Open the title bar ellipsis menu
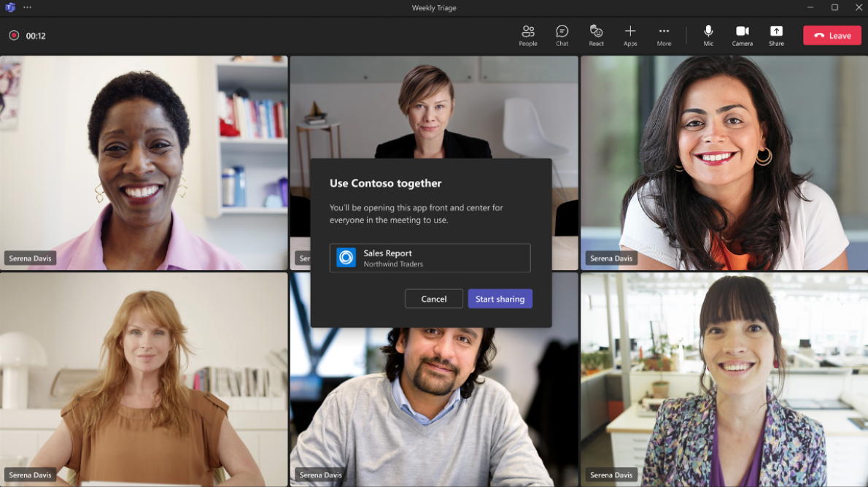Viewport: 868px width, 487px height. [28, 7]
